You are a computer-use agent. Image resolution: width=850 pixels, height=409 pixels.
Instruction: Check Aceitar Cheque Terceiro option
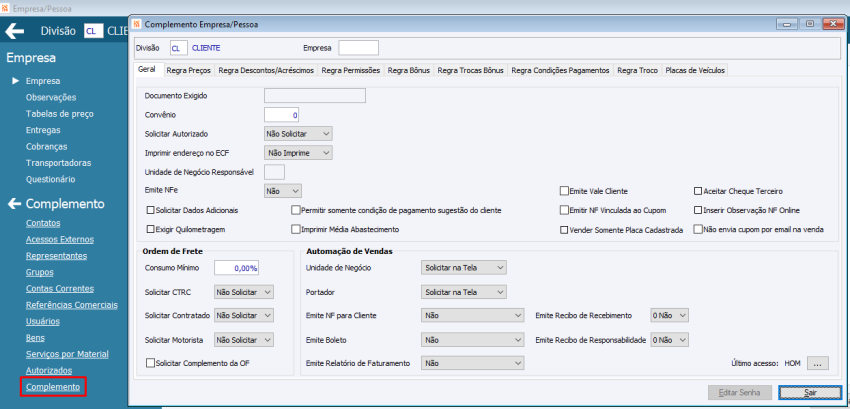(x=698, y=190)
